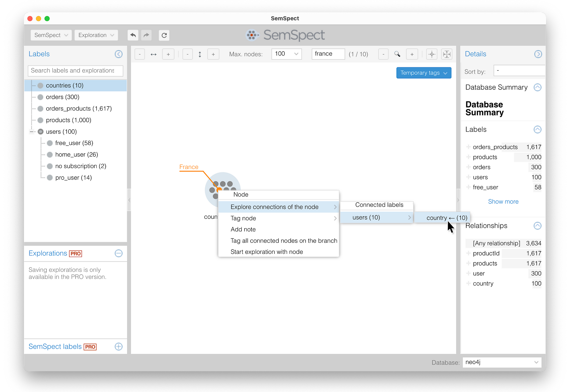The image size is (570, 392).
Task: Click the fit-to-screen layout icon
Action: (x=447, y=54)
